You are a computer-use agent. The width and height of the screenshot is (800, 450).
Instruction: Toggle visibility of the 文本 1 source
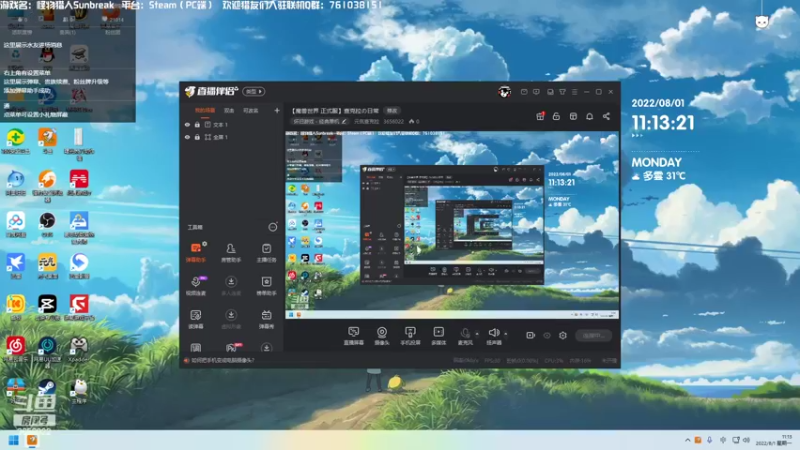click(x=187, y=124)
